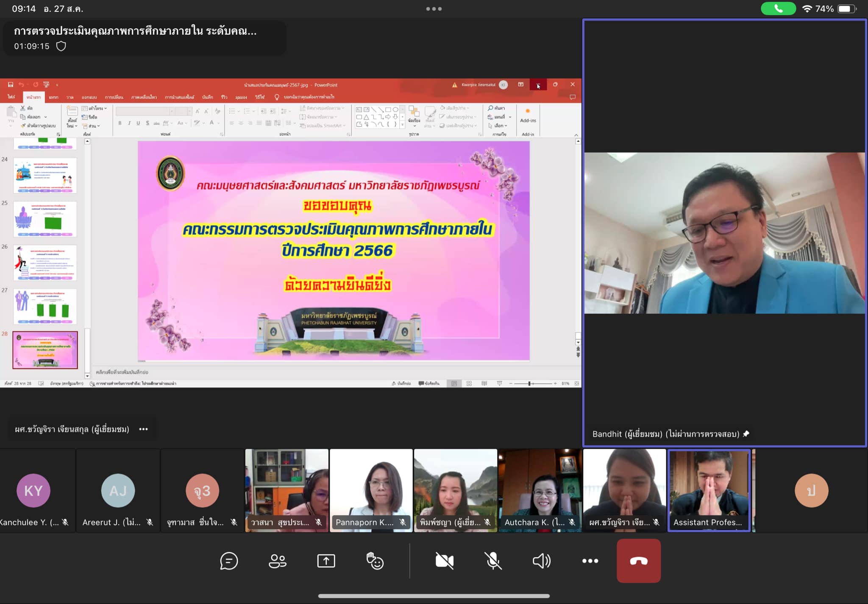868x604 pixels.
Task: Tap the green active call indicator
Action: coord(778,8)
